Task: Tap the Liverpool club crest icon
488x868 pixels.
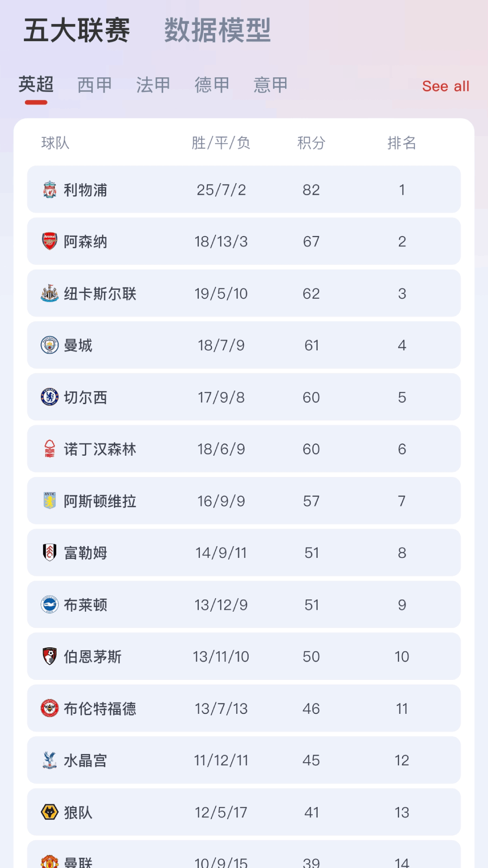Action: [x=50, y=189]
